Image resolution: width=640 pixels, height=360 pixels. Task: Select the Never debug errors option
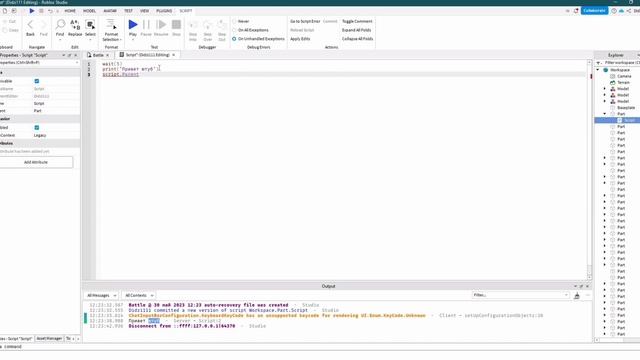[x=234, y=21]
